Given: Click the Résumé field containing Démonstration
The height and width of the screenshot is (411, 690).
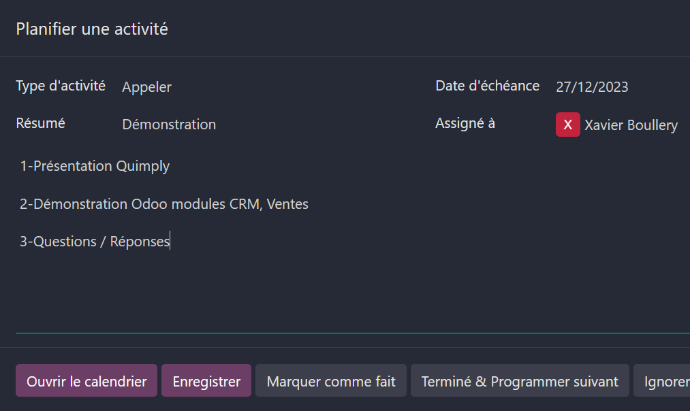Looking at the screenshot, I should [x=264, y=125].
